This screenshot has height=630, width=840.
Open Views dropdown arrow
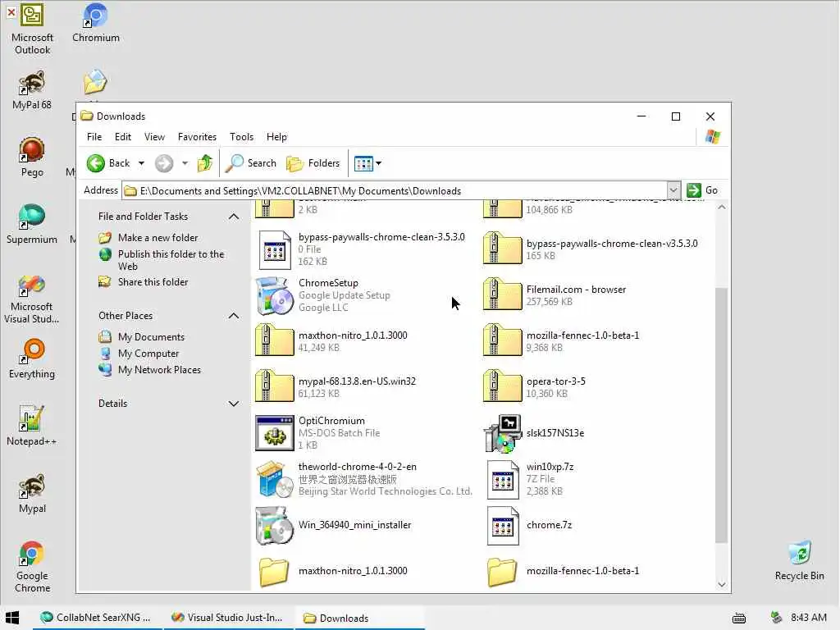[379, 163]
